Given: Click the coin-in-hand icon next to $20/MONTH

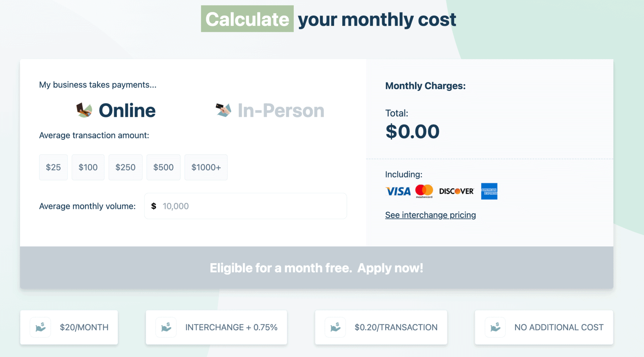Looking at the screenshot, I should 40,327.
